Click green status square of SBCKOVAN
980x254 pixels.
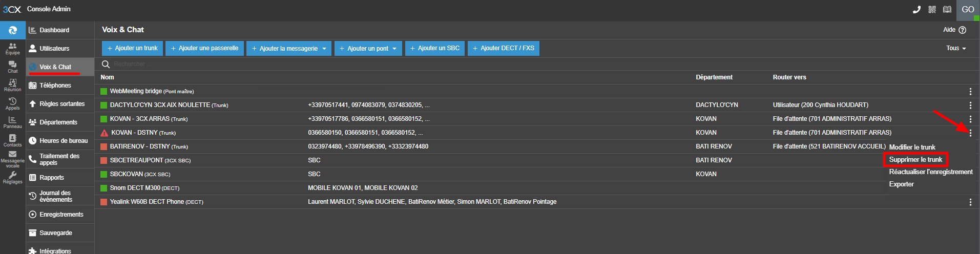point(103,174)
